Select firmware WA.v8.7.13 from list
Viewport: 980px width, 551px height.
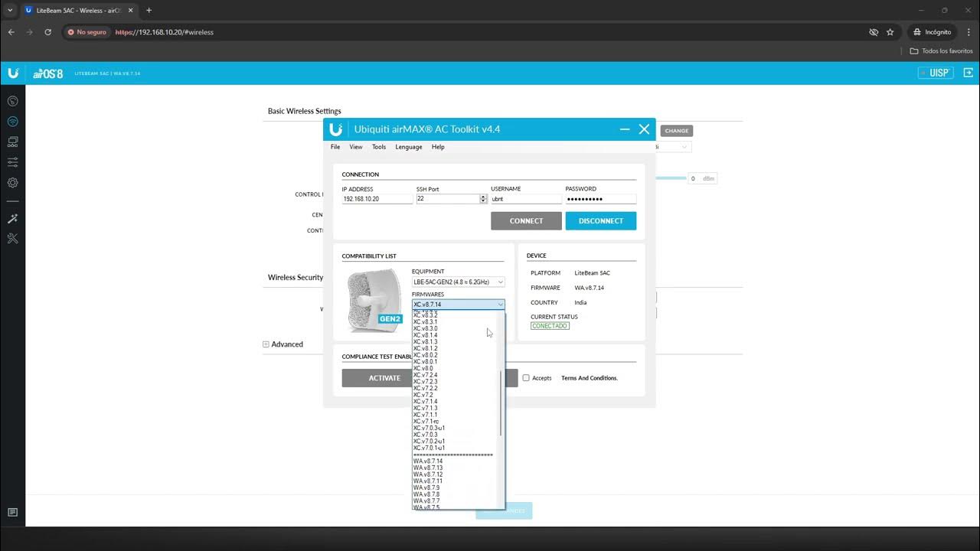428,468
